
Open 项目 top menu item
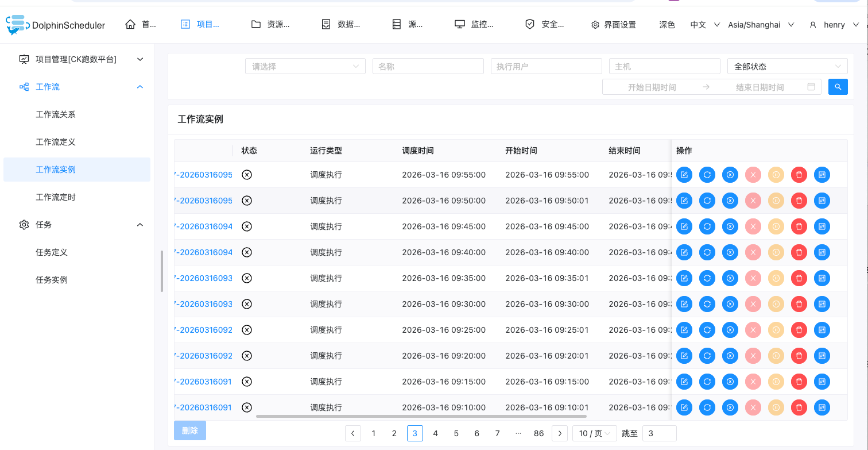(200, 24)
